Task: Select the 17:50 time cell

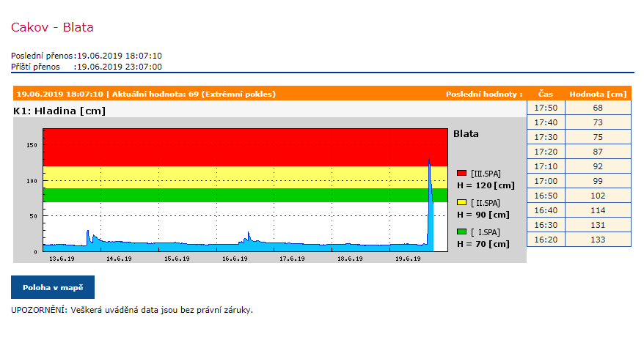Action: (546, 108)
